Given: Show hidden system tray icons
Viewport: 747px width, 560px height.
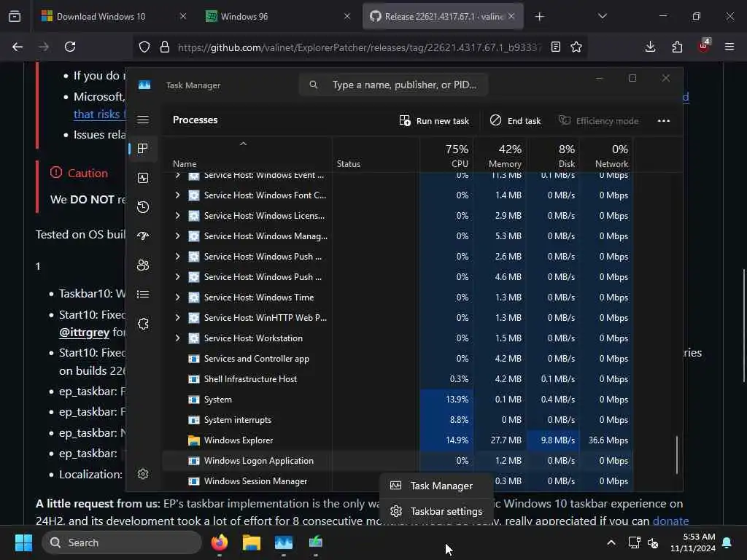Looking at the screenshot, I should 611,542.
